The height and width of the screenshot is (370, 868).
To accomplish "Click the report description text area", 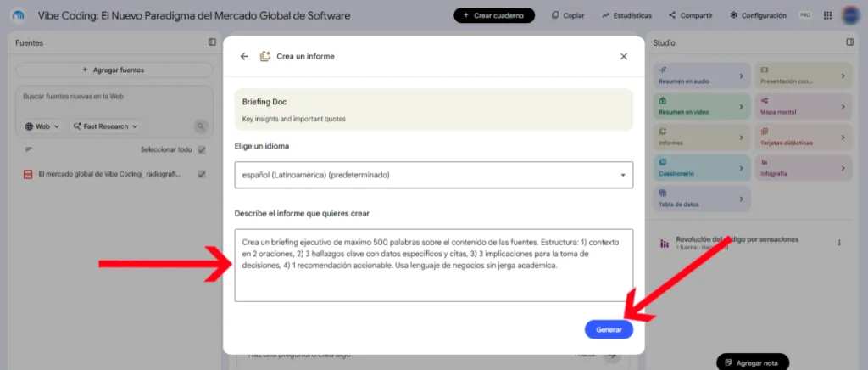I will coord(433,266).
